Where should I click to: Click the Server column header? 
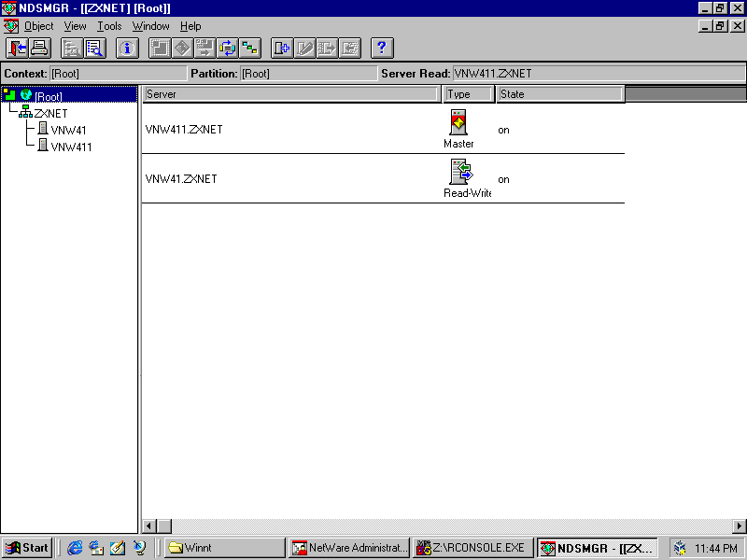290,94
